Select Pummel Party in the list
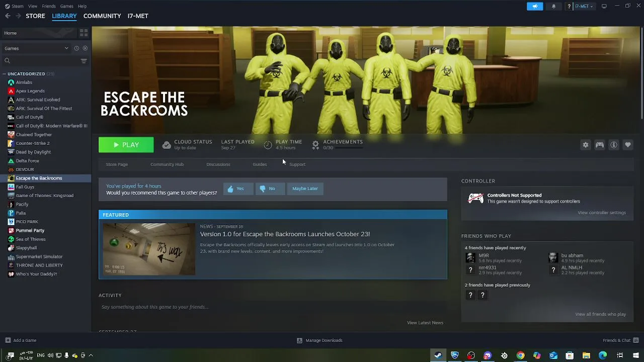Image resolution: width=644 pixels, height=362 pixels. coord(30,230)
